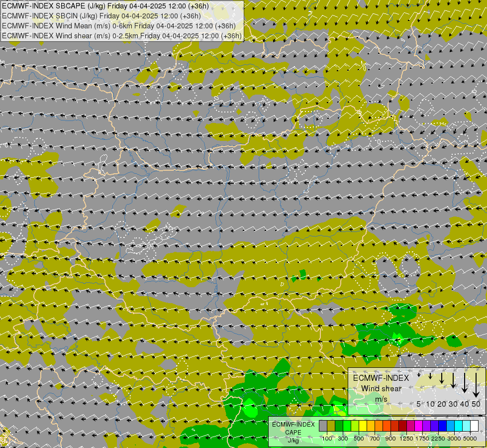487x448 pixels.
Task: Select the 300 value on CAPE scale
Action: tap(343, 439)
